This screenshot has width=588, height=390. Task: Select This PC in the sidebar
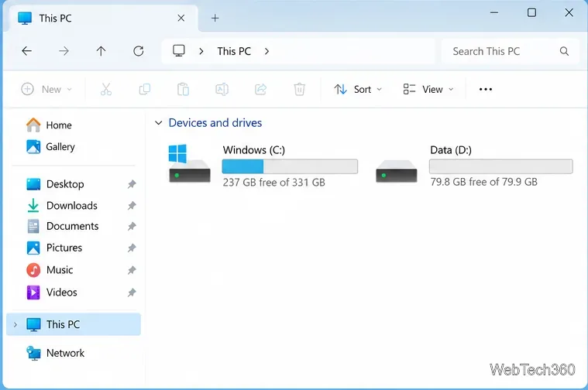coord(74,324)
